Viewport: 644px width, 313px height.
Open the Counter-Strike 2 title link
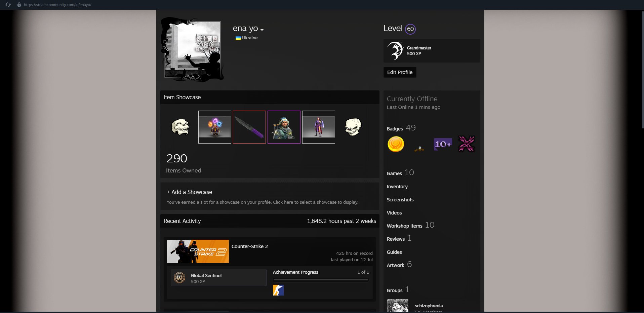(250, 246)
